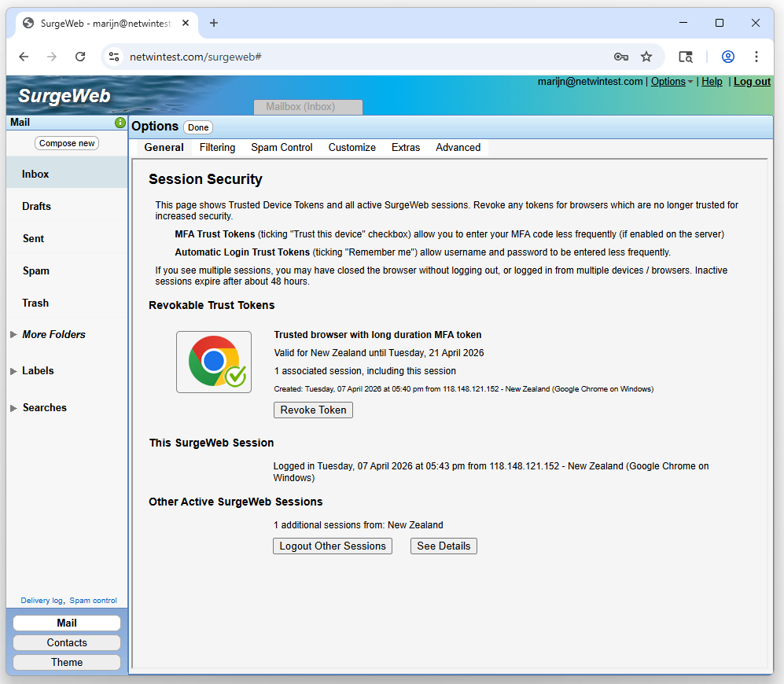Reload the page with browser refresh icon
Viewport: 784px width, 684px height.
coord(80,57)
